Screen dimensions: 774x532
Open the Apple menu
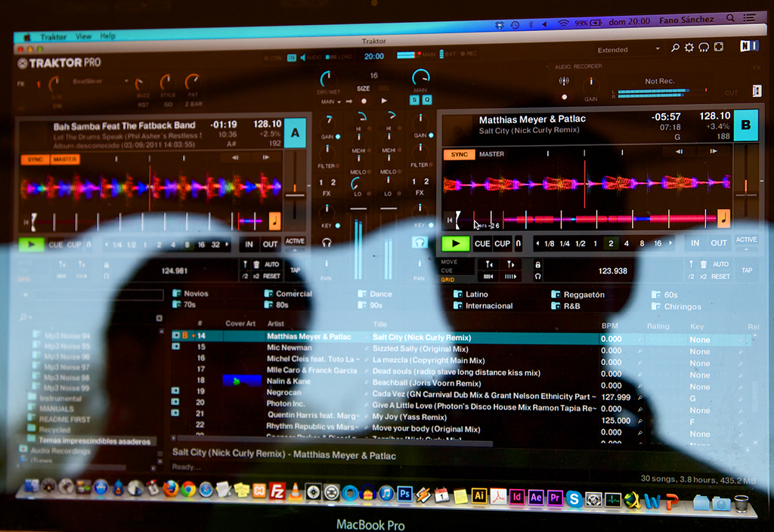26,38
